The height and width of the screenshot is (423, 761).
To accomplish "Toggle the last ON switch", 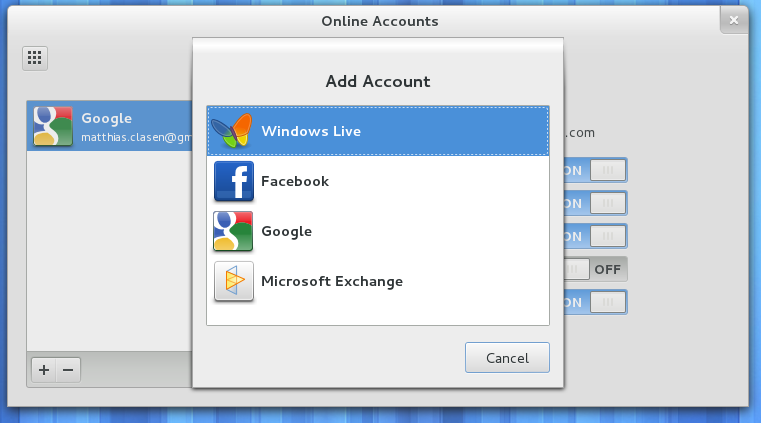I will pos(596,302).
